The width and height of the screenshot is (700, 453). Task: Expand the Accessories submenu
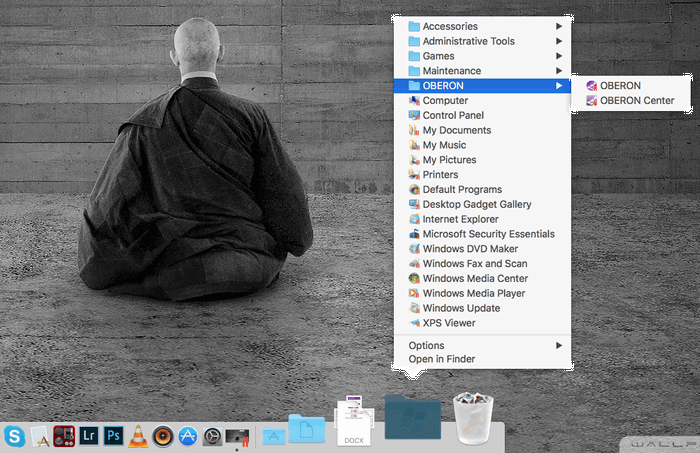(449, 26)
